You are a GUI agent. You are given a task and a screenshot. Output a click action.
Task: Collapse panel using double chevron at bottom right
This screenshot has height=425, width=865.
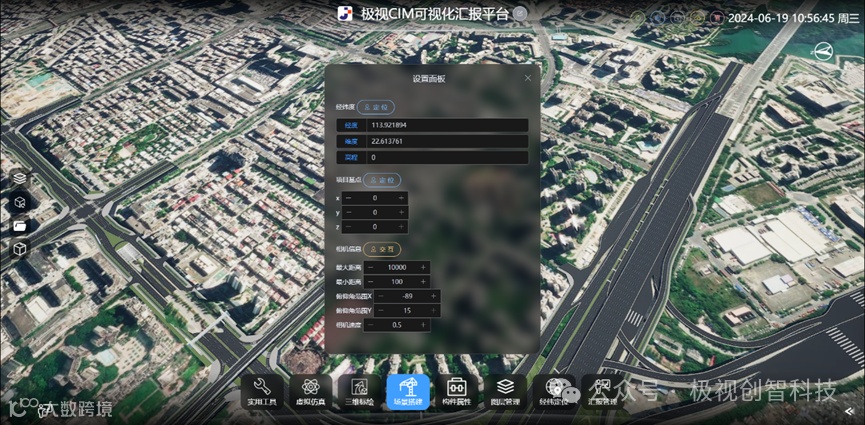(x=850, y=410)
